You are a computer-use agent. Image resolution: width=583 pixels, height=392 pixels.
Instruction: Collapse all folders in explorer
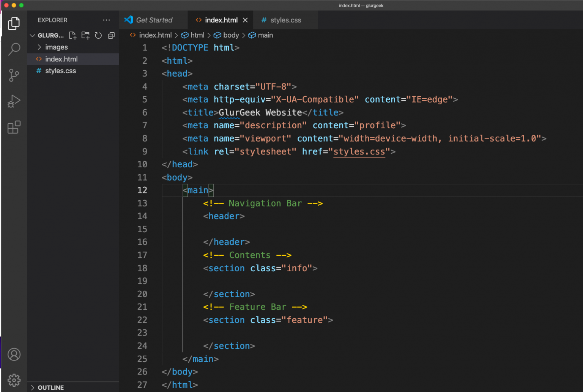click(111, 36)
